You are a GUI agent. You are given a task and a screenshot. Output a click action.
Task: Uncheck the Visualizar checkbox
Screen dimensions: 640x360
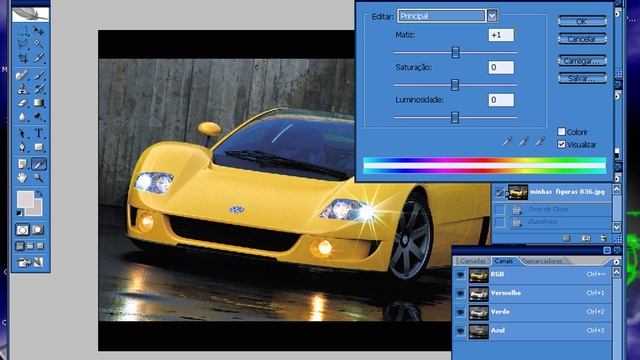[x=562, y=144]
